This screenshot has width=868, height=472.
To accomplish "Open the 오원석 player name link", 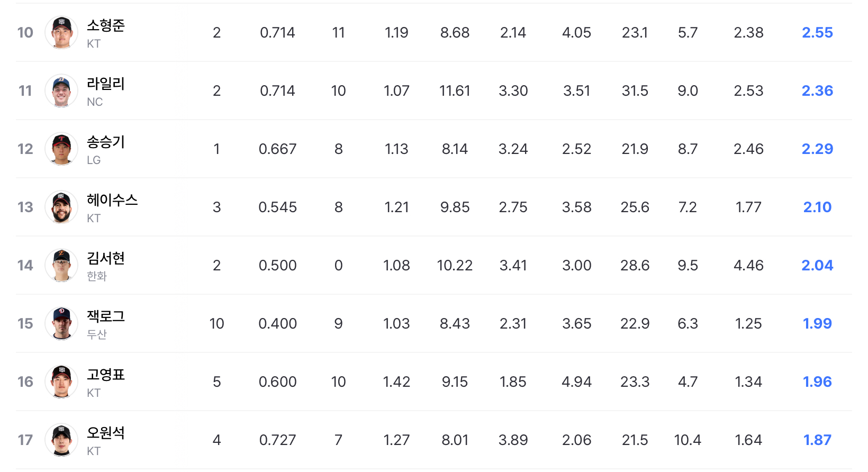I will coord(106,433).
